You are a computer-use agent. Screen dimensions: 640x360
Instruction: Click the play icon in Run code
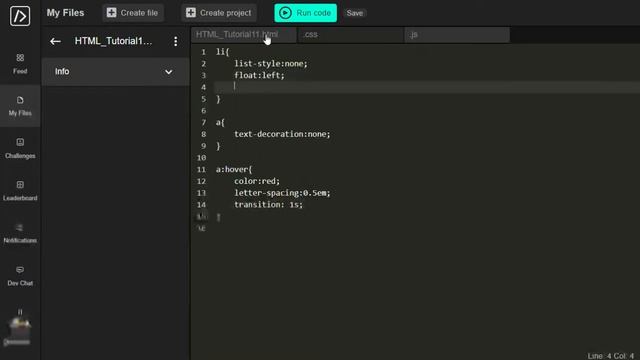285,13
